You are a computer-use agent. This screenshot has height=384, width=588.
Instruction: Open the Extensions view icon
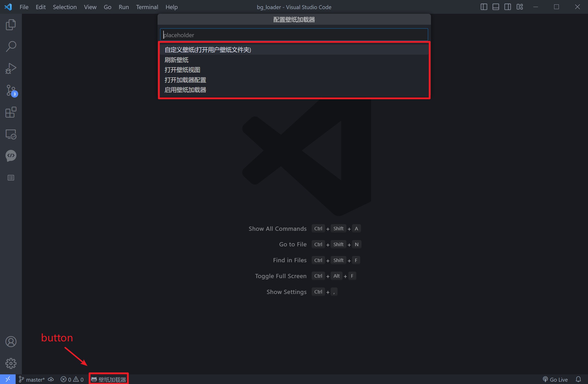[11, 112]
